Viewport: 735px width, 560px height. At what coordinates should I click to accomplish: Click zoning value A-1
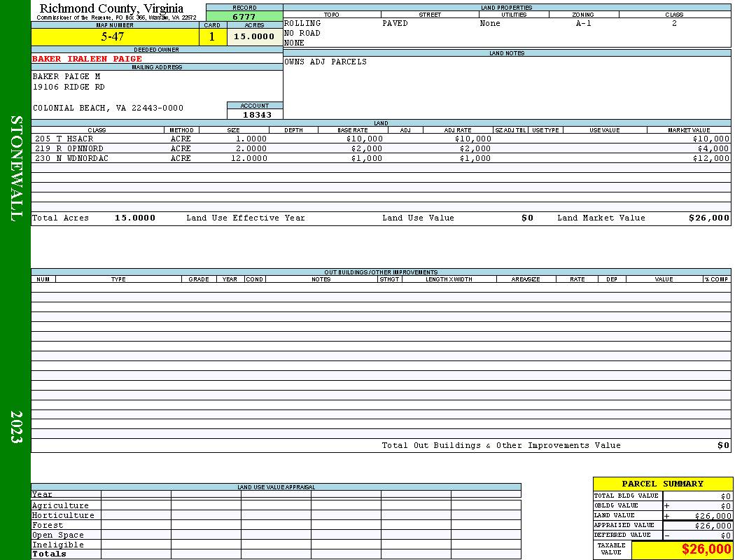click(x=583, y=23)
